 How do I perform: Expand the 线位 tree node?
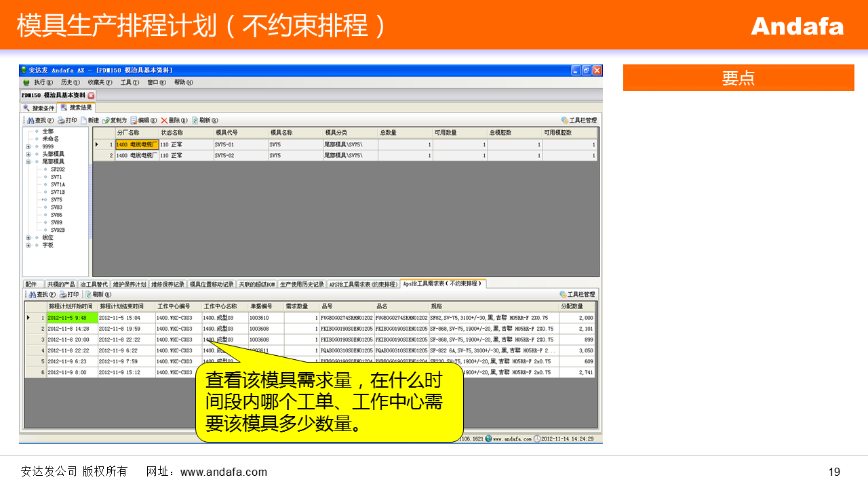click(28, 238)
